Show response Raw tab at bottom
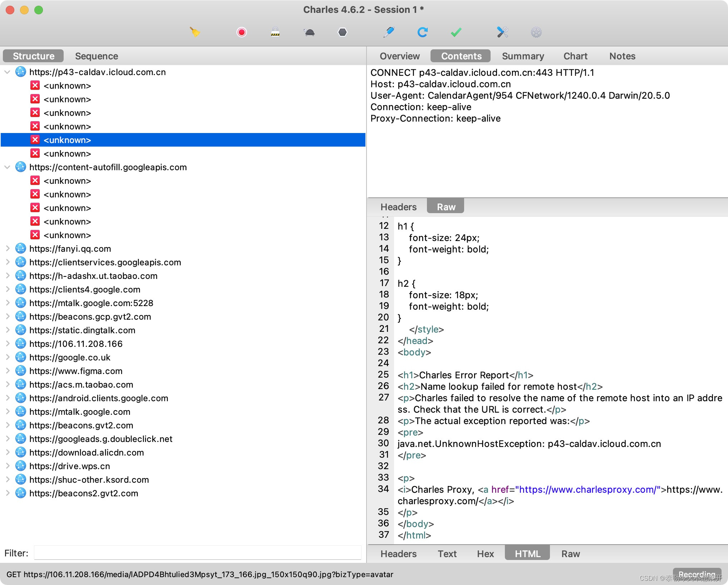The height and width of the screenshot is (585, 728). [x=570, y=554]
